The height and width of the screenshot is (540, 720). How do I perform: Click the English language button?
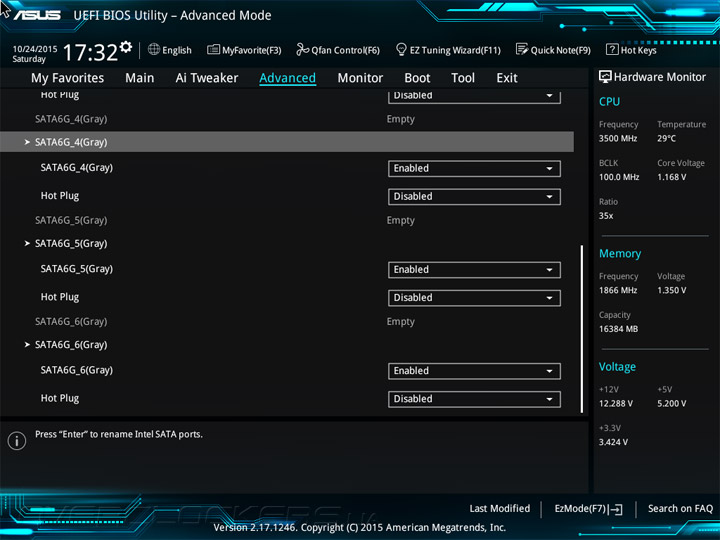(170, 50)
